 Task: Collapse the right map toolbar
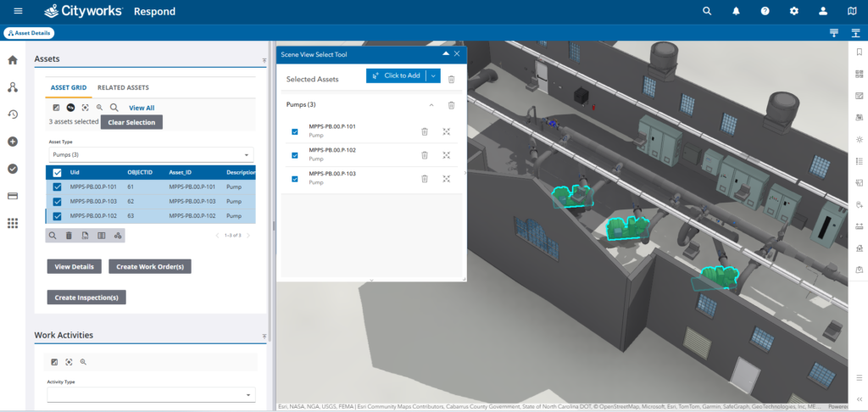860,399
